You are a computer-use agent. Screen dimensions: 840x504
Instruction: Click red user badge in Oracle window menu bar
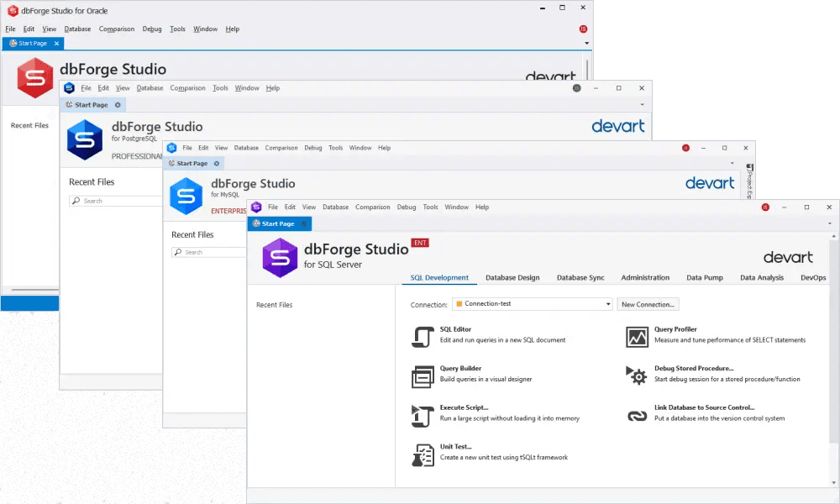(583, 29)
